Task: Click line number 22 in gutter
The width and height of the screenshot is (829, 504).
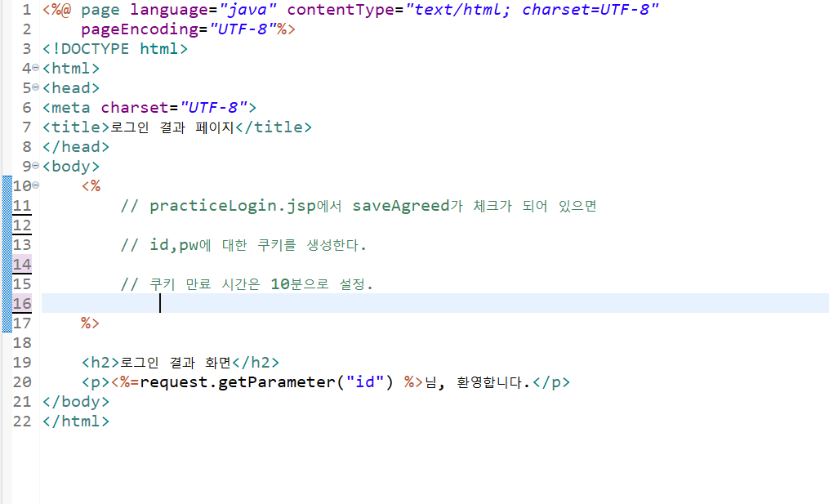Action: [x=22, y=421]
